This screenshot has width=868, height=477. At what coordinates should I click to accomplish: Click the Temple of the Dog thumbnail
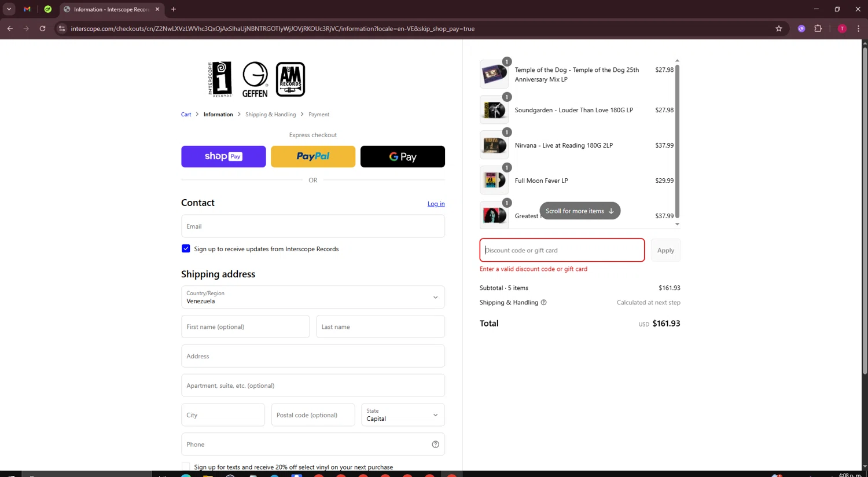pyautogui.click(x=494, y=74)
